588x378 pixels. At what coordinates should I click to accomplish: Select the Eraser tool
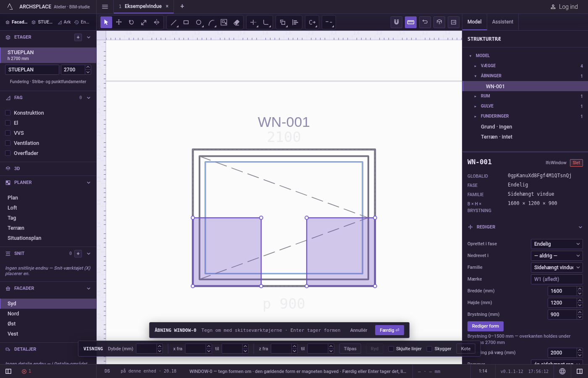pos(236,22)
